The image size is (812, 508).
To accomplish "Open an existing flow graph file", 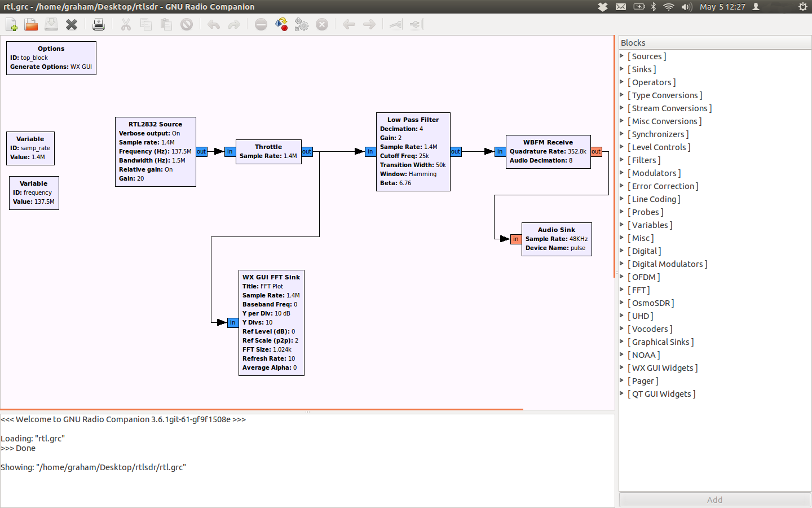I will coord(31,24).
